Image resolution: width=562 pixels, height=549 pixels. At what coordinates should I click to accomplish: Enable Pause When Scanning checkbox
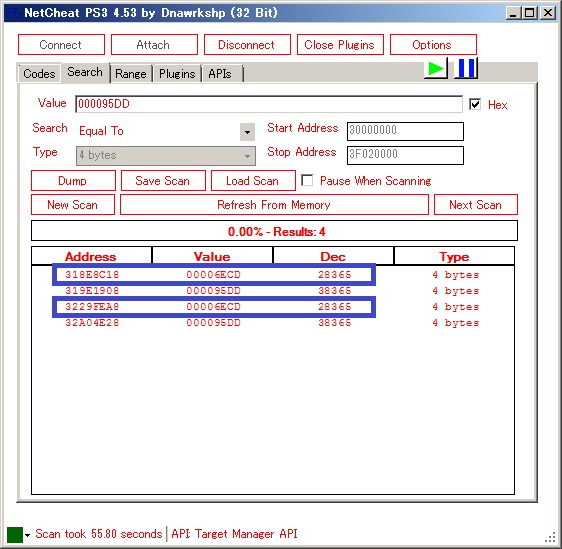307,180
